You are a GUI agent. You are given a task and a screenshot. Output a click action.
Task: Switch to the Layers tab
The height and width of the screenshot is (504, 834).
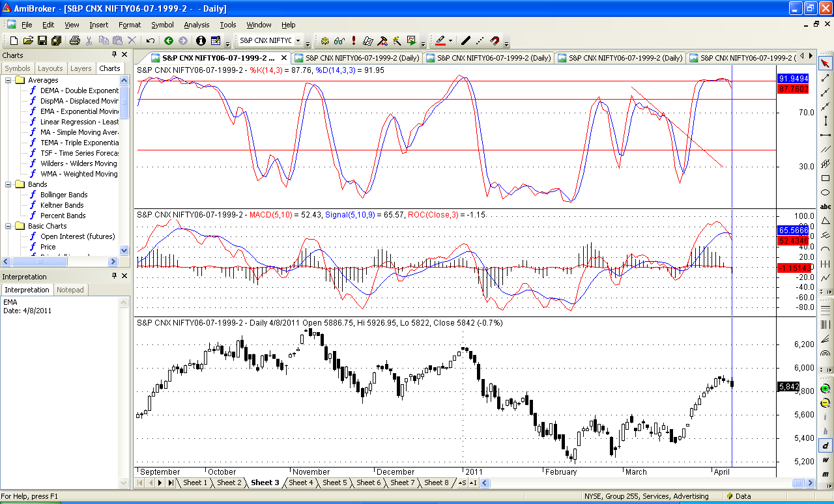81,68
